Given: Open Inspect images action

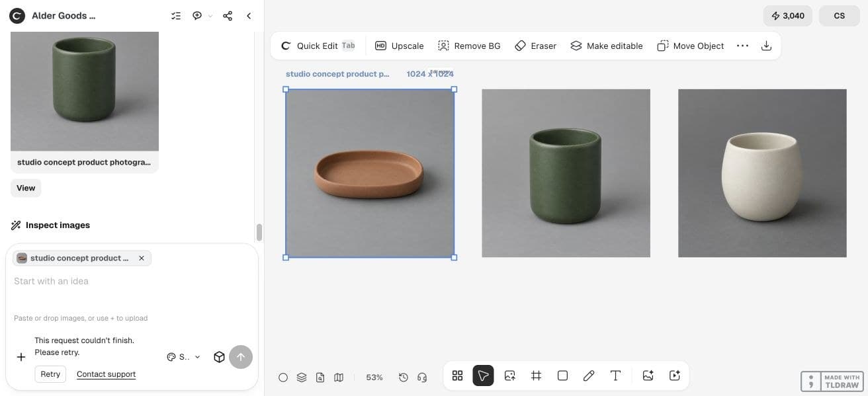Looking at the screenshot, I should [50, 225].
